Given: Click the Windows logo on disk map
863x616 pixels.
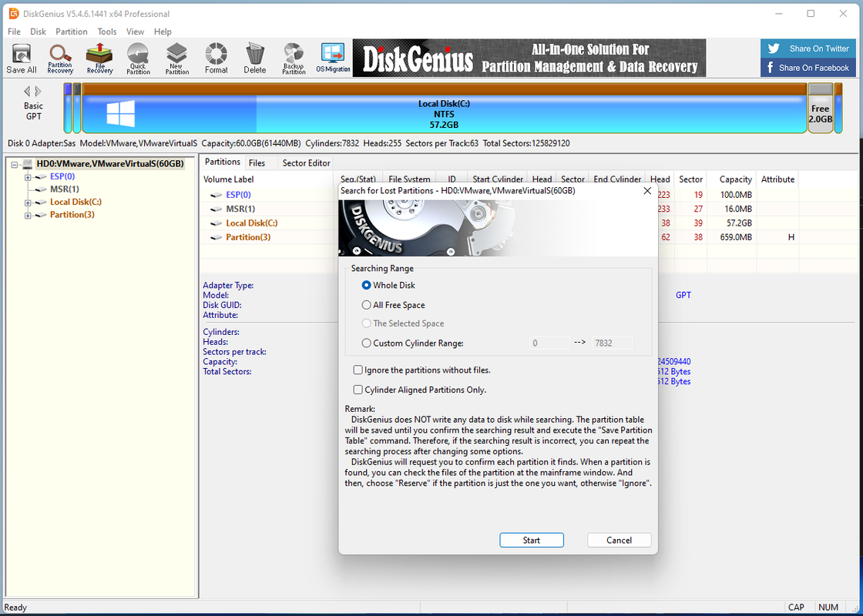Looking at the screenshot, I should pyautogui.click(x=120, y=114).
